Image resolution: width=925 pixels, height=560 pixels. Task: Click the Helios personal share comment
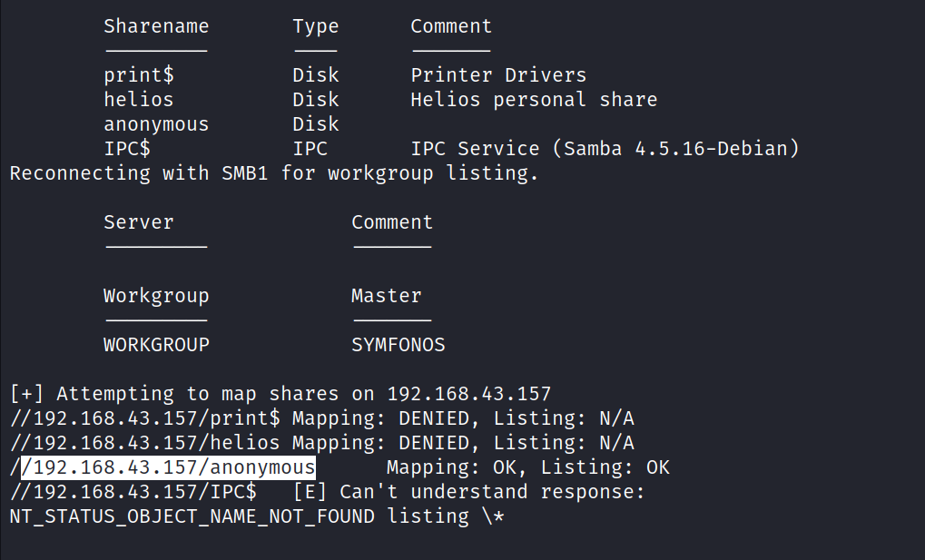(533, 100)
